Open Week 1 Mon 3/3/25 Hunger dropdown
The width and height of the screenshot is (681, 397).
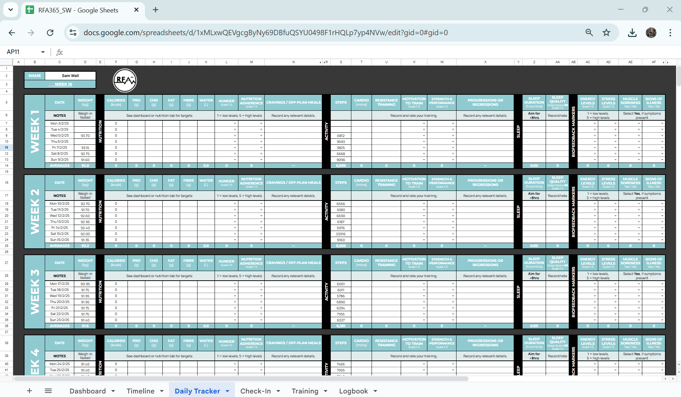pos(235,124)
